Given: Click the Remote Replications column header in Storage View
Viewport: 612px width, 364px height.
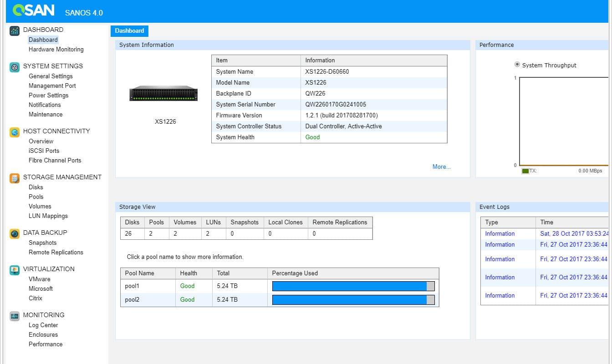Looking at the screenshot, I should click(x=340, y=222).
